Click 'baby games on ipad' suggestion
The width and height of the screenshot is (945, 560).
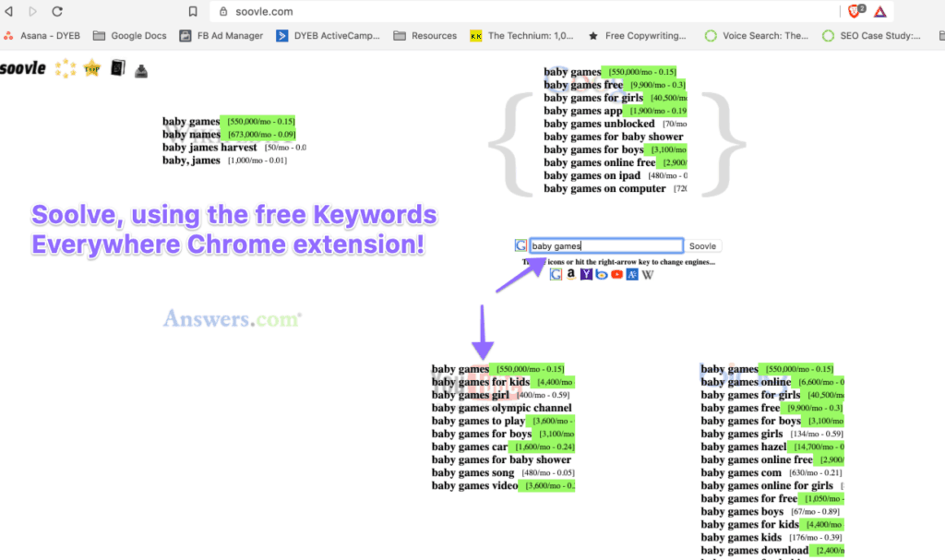coord(592,175)
